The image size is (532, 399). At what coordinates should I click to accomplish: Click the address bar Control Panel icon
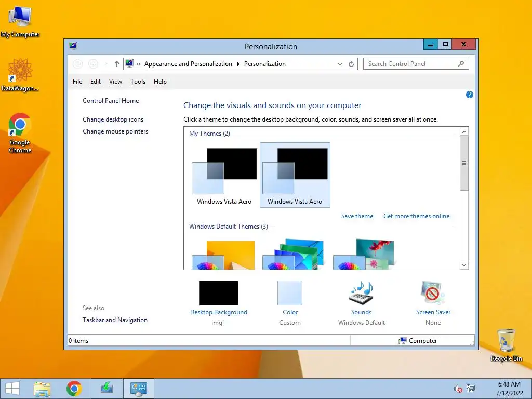(129, 63)
